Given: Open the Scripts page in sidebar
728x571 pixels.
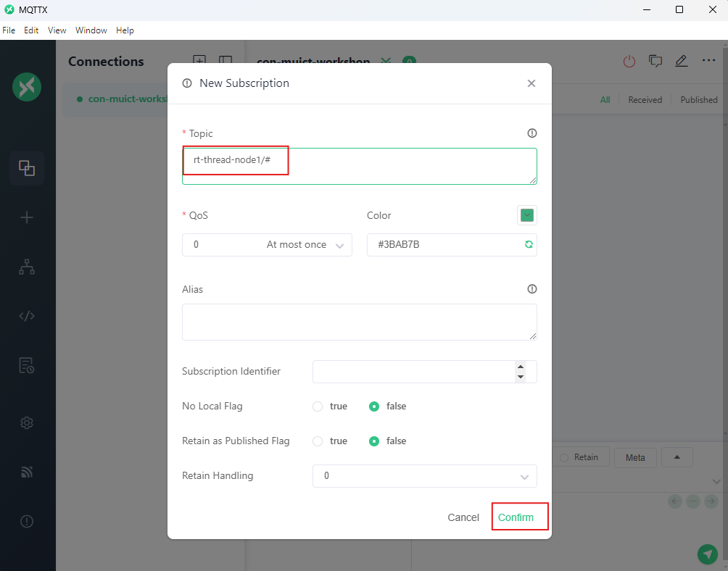Looking at the screenshot, I should (x=27, y=316).
